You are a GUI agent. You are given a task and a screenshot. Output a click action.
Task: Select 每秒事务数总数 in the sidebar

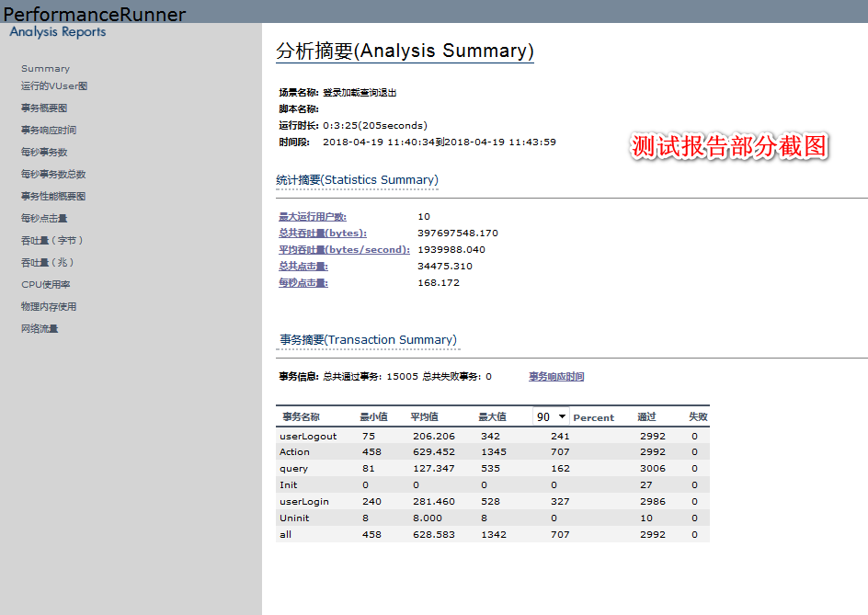click(x=53, y=175)
